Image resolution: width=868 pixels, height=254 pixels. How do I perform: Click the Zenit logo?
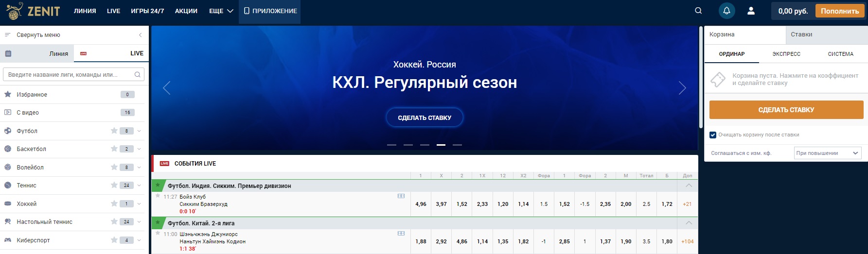coord(33,11)
